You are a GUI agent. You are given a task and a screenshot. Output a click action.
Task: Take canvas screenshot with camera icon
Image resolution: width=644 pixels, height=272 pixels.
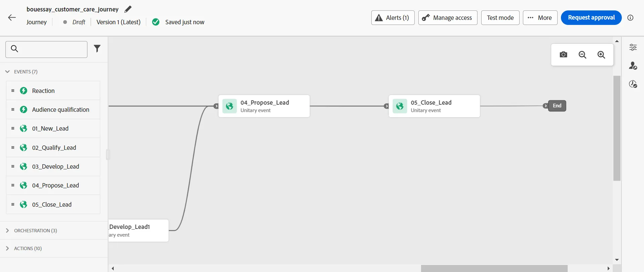[x=563, y=55]
